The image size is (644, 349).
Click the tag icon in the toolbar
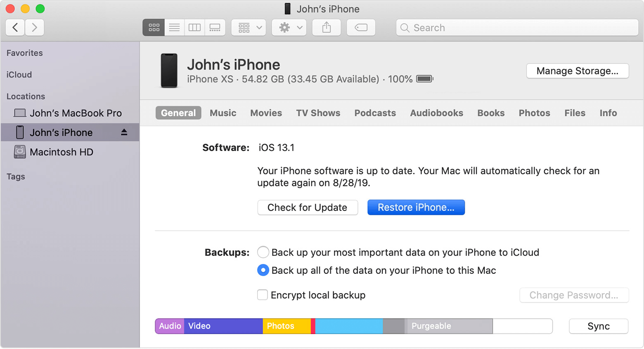point(361,27)
